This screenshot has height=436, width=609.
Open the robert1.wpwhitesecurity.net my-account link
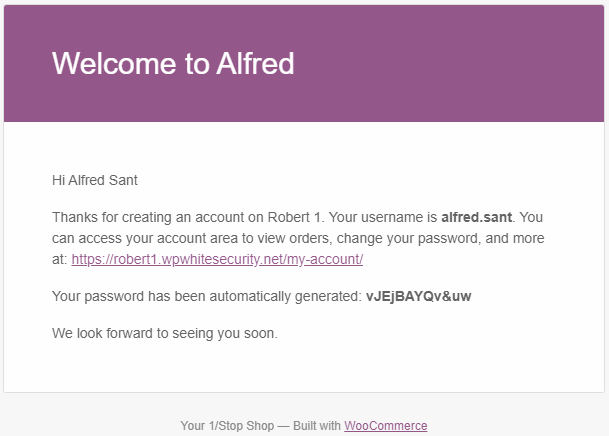point(217,259)
